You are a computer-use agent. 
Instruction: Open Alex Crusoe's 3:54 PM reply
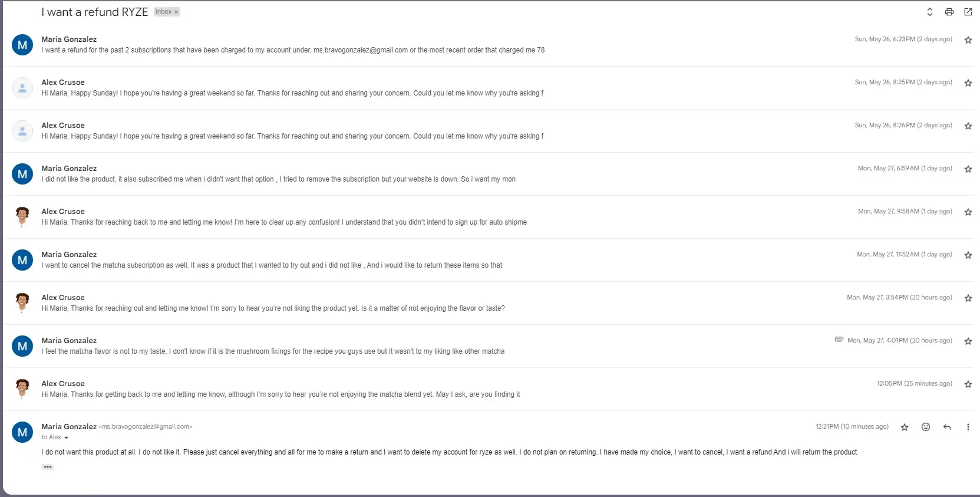coord(273,308)
